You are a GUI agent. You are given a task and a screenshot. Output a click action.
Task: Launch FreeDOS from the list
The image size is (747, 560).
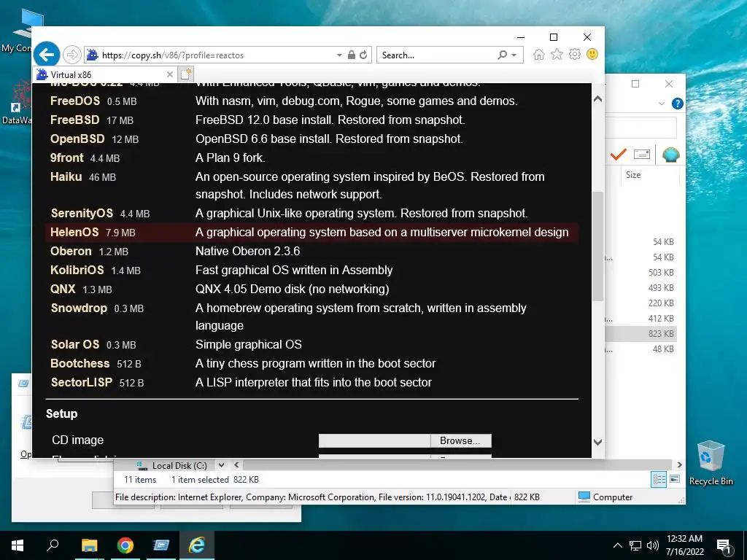click(x=75, y=101)
